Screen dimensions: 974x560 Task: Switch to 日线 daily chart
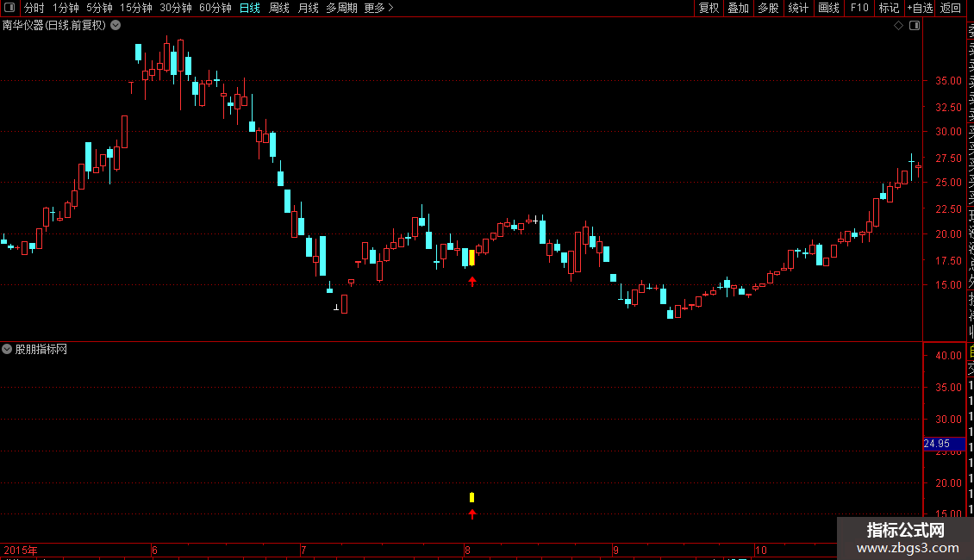(x=250, y=8)
